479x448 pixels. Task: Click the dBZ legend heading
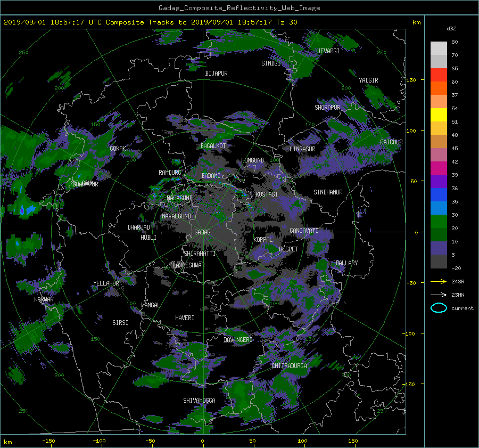(x=451, y=28)
